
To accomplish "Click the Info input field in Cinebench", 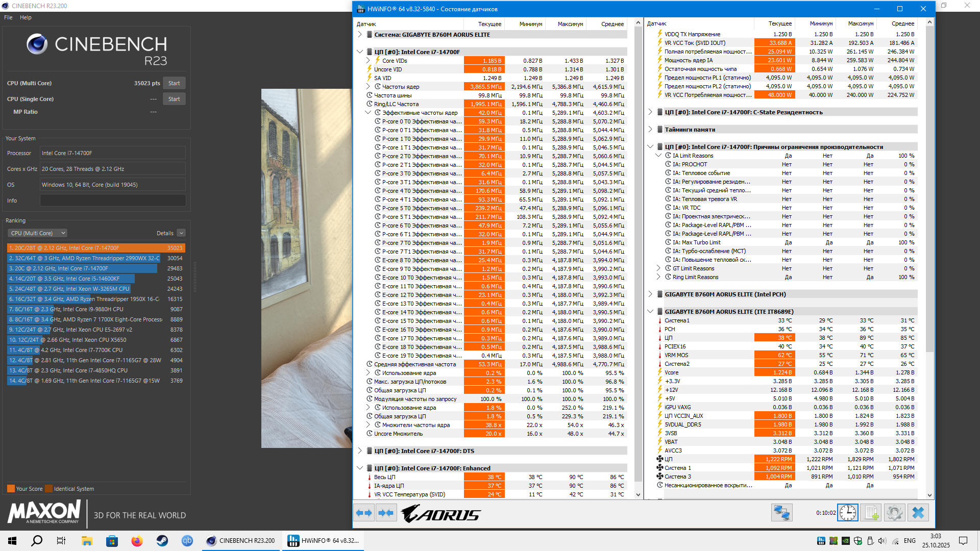I will point(113,201).
